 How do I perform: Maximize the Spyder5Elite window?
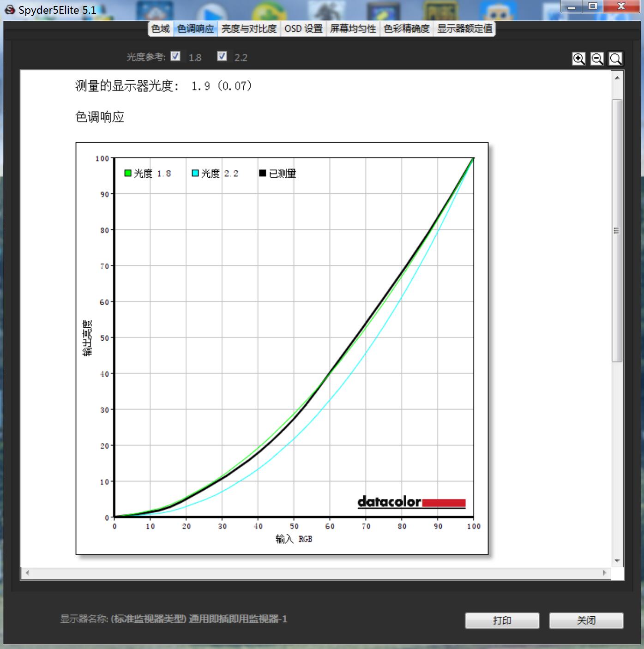(x=593, y=6)
